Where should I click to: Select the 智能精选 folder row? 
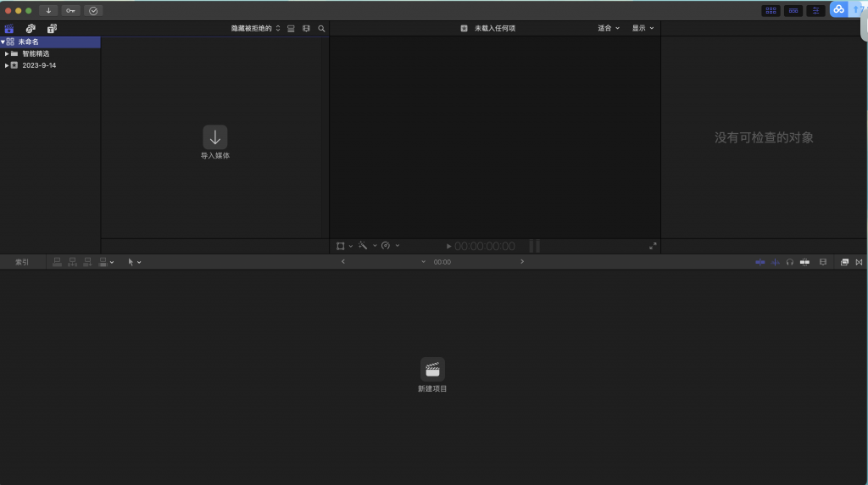pyautogui.click(x=50, y=53)
